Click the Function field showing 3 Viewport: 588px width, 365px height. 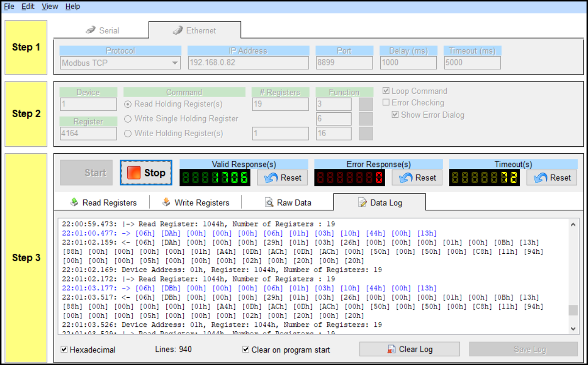coord(333,104)
